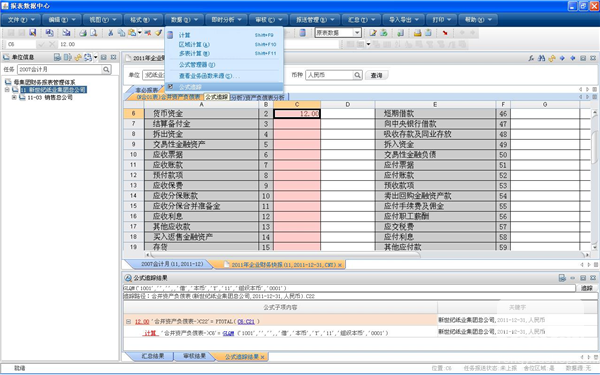The width and height of the screenshot is (600, 375).
Task: Select 区域计算 in the 数据 menu
Action: pos(225,44)
